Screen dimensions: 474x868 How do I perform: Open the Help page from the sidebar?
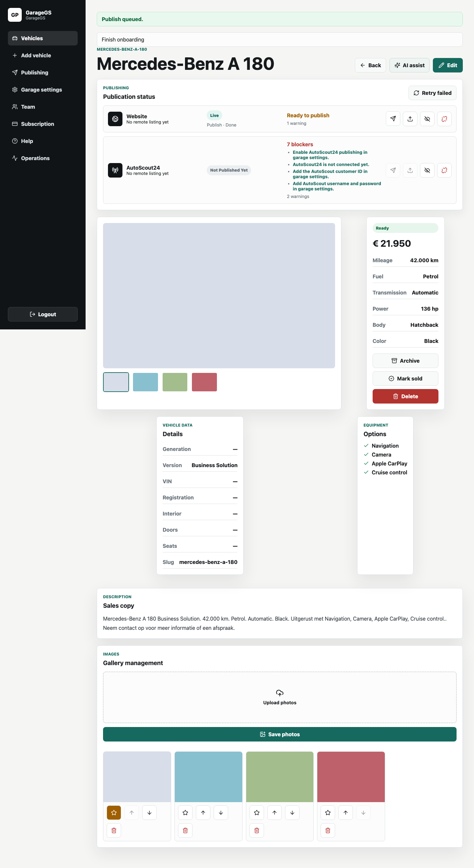tap(43, 141)
